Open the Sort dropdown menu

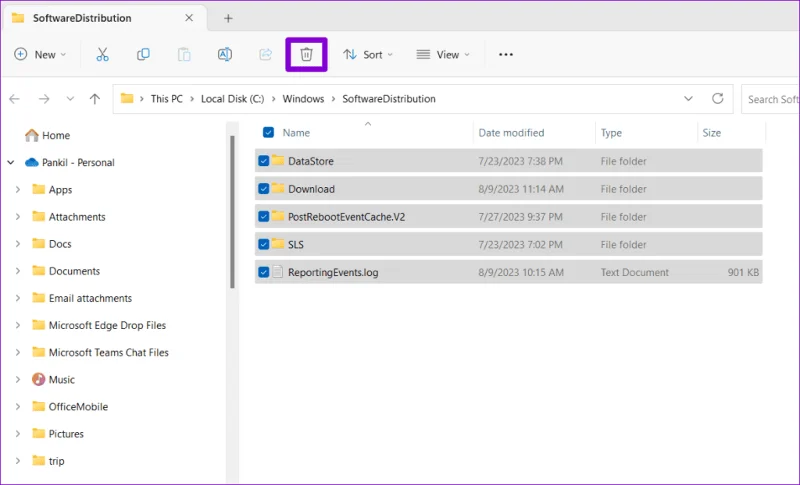[368, 55]
